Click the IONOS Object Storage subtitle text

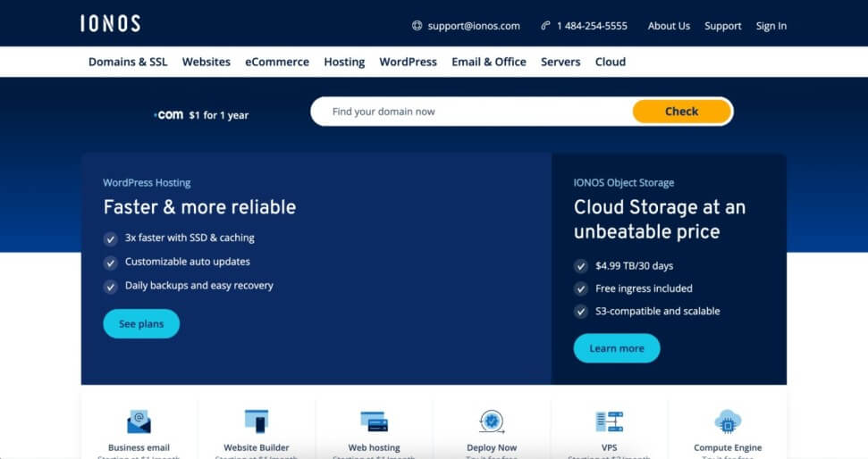[x=624, y=182]
